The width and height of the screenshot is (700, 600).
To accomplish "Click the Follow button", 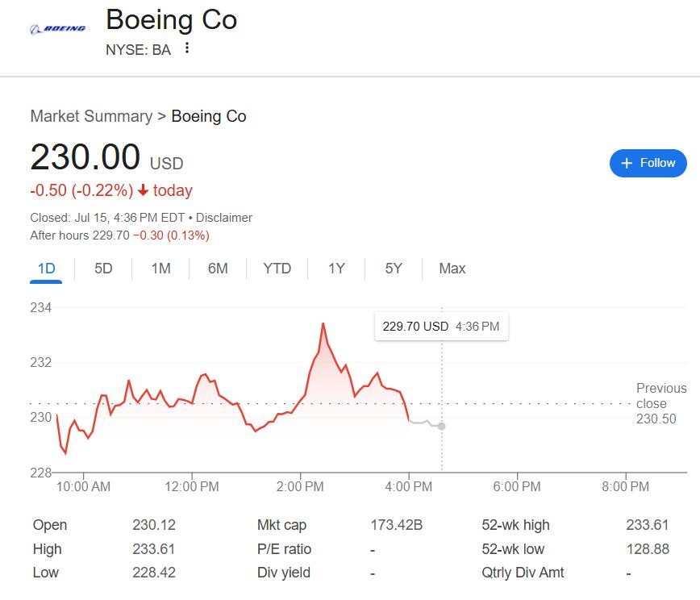I will coord(648,163).
